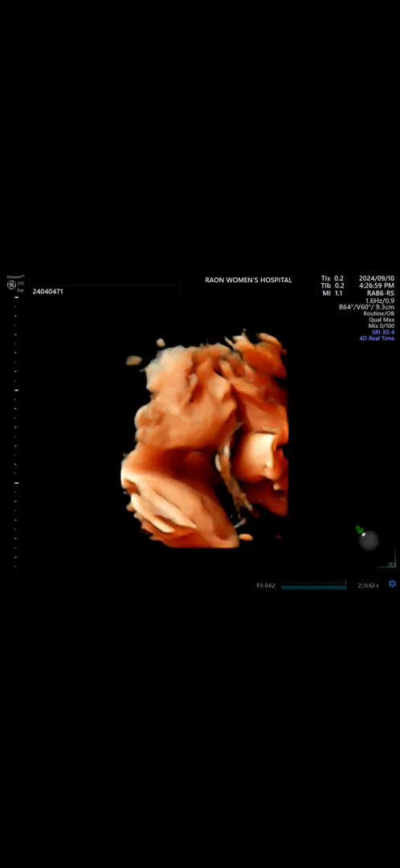Viewport: 400px width, 868px height.
Task: Click the 4:26:59 PM timestamp
Action: tap(376, 285)
